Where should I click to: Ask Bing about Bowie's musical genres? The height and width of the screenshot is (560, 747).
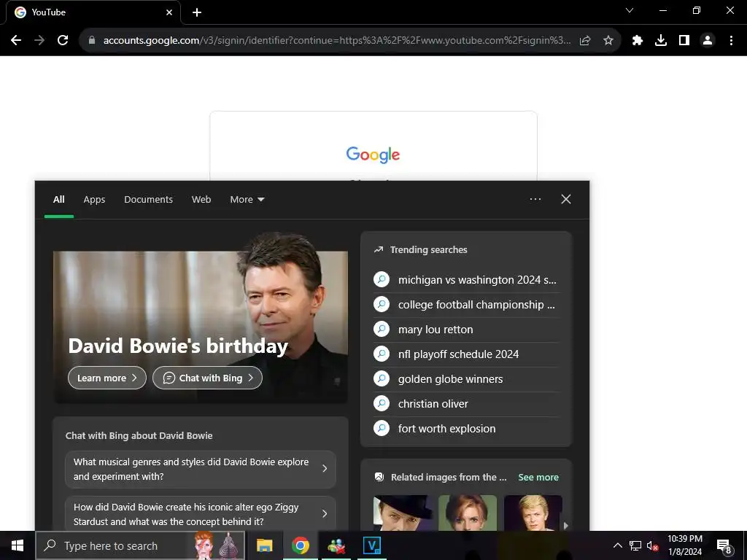click(x=200, y=469)
